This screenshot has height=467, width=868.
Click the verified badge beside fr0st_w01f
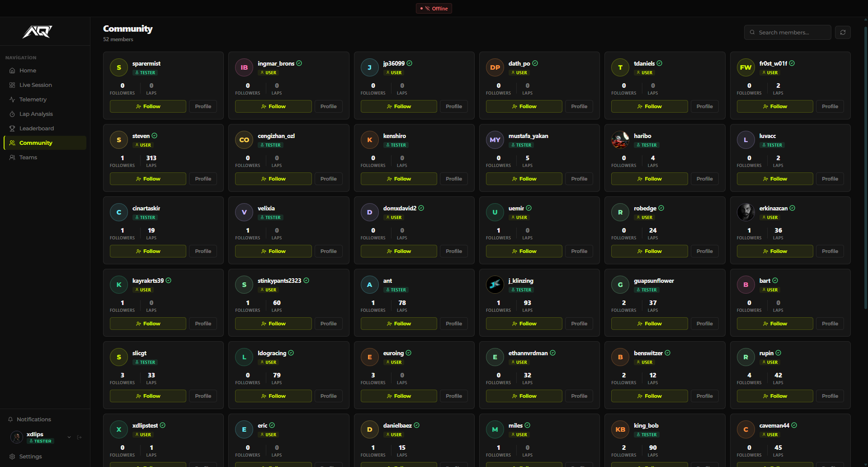792,63
